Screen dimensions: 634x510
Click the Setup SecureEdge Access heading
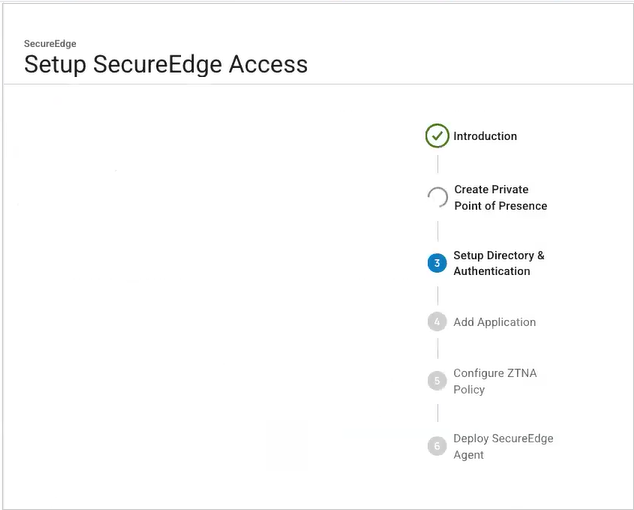coord(166,65)
